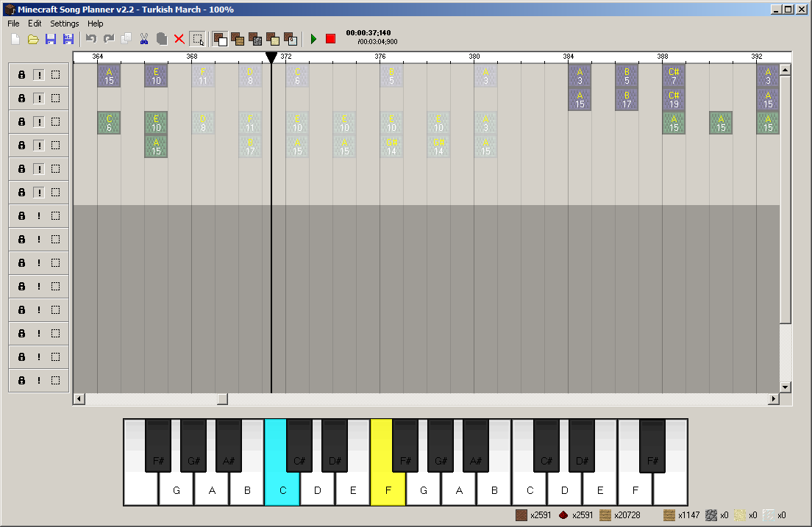The width and height of the screenshot is (812, 527).
Task: Click the horizontal scrollbar thumb
Action: (x=222, y=398)
